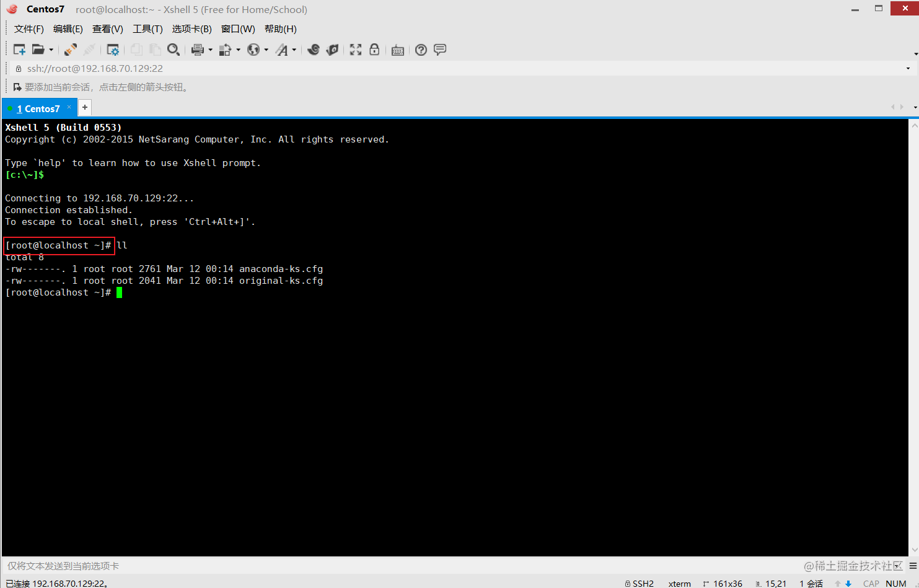Click anaconda-ks.cfg in the terminal output
Viewport: 919px width, 588px height.
tap(281, 269)
